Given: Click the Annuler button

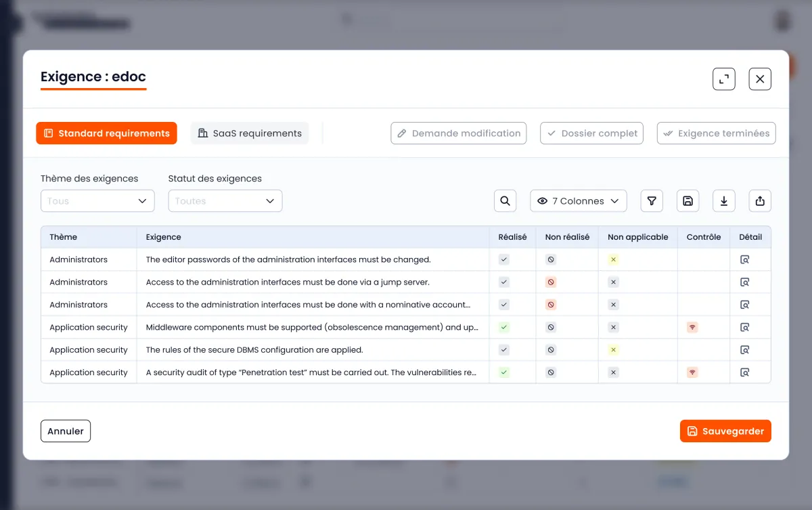Looking at the screenshot, I should tap(66, 431).
